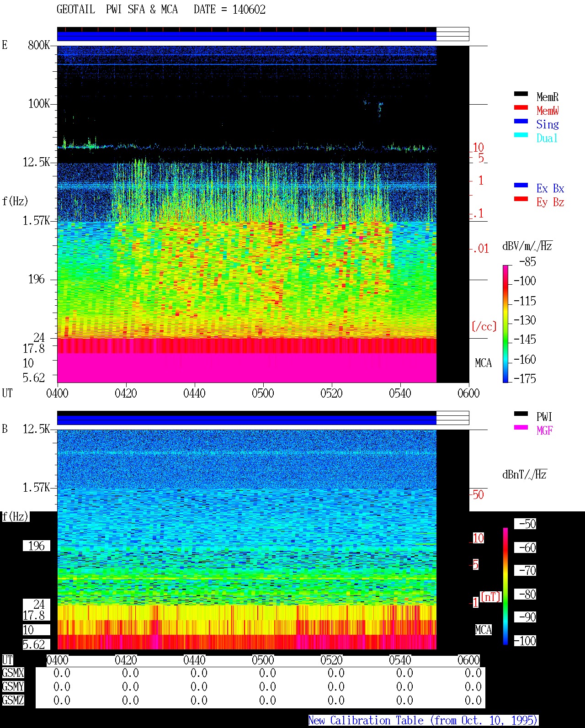Viewport: 585px width, 728px height.
Task: Click the dBnT/√Hz unit label
Action: pyautogui.click(x=525, y=474)
